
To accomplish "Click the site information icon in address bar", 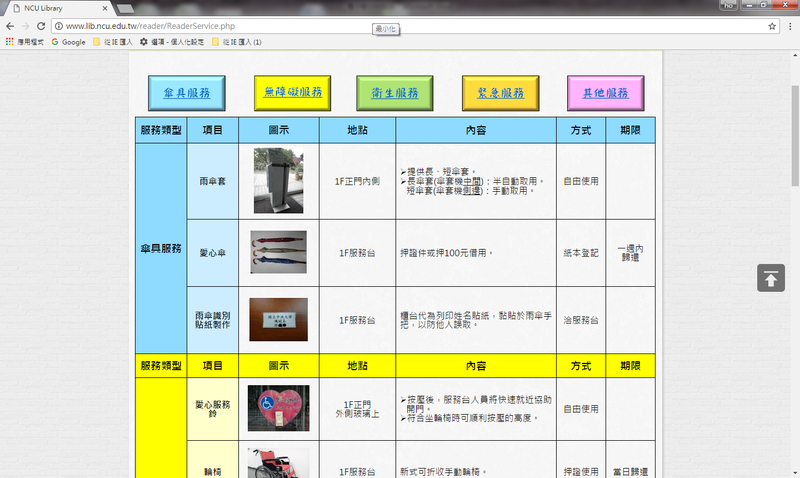I will [60, 26].
